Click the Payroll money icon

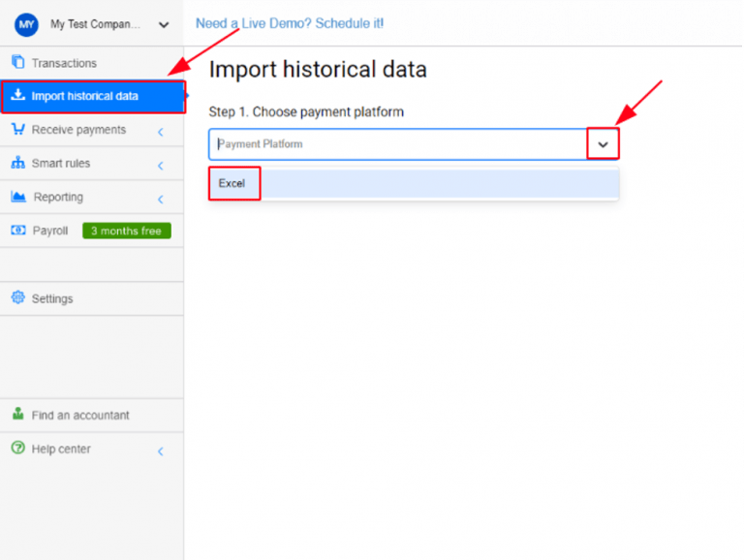click(17, 231)
